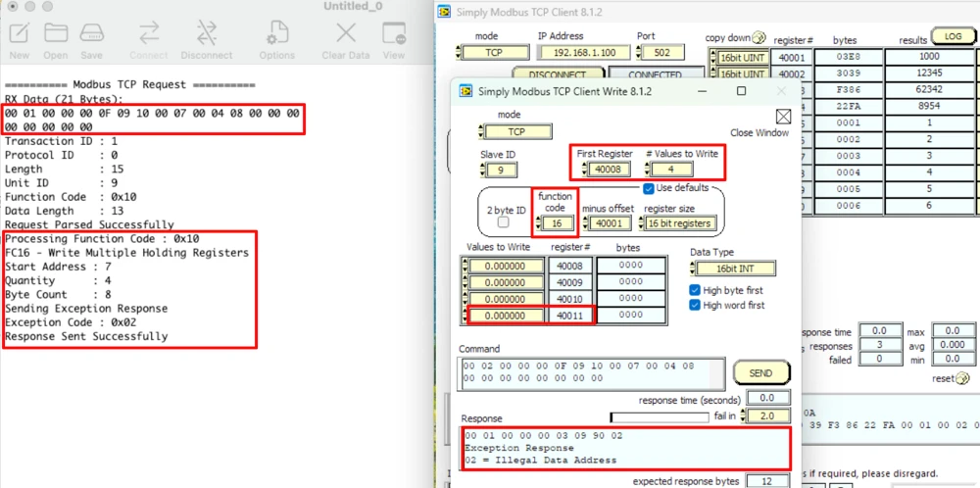Click the responses count field showing 3

click(878, 344)
